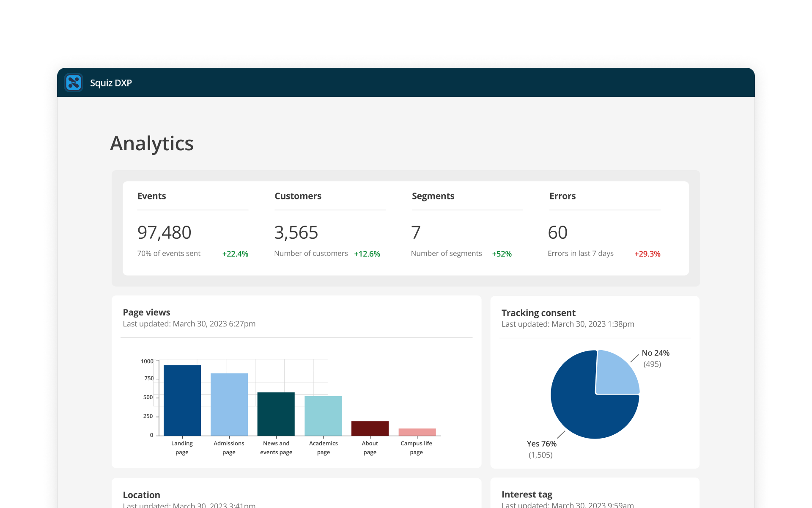The height and width of the screenshot is (508, 812).
Task: Click Tracking consent last updated 1:38pm timestamp
Action: 568,324
